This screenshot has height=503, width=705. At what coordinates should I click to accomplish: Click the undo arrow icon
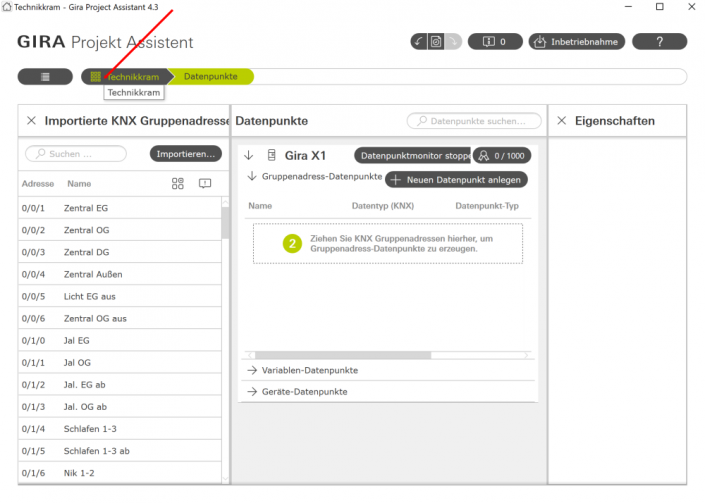[419, 42]
